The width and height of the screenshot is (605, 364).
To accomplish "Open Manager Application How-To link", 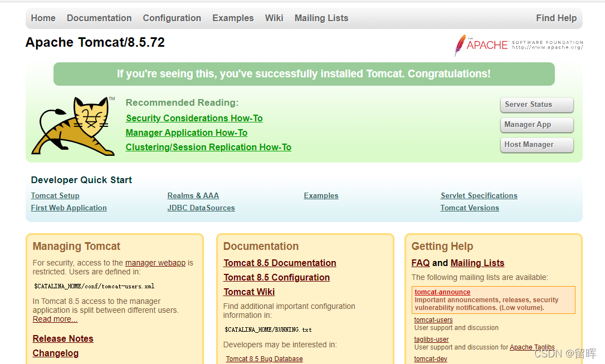I will click(x=187, y=132).
